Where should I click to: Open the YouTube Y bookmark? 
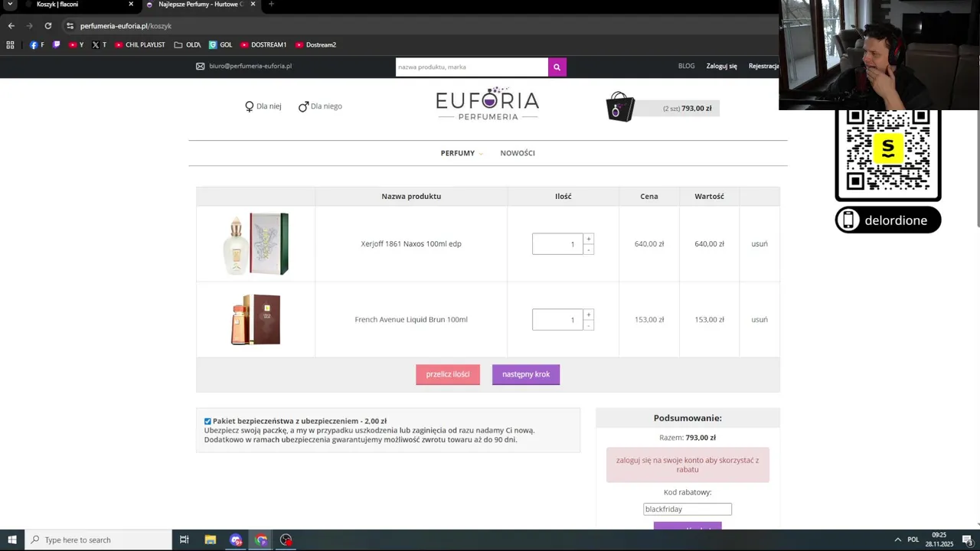76,45
